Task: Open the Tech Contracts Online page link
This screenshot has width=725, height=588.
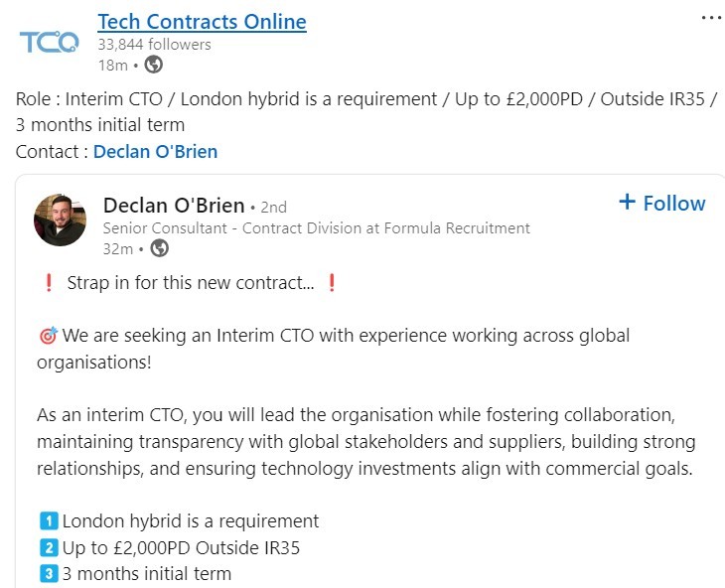Action: click(202, 22)
